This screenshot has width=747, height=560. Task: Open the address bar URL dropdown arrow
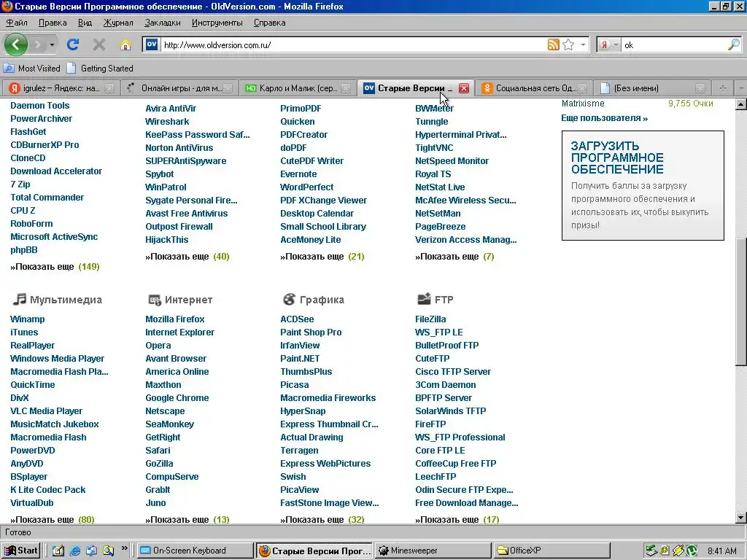tap(583, 44)
